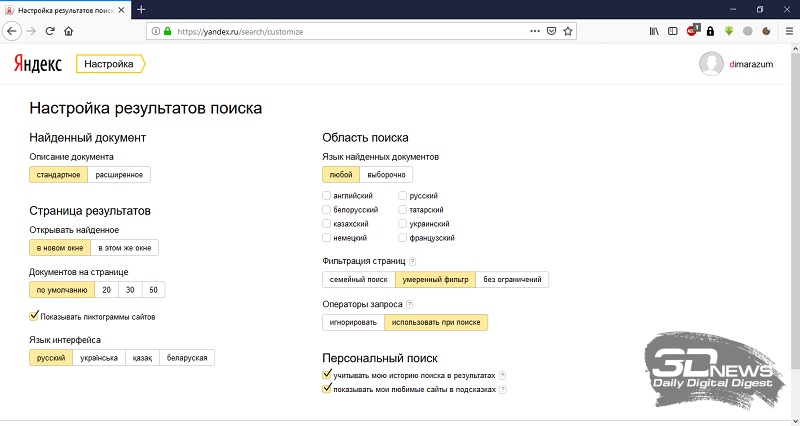Open the Firefox hamburger menu
800x426 pixels.
click(789, 31)
